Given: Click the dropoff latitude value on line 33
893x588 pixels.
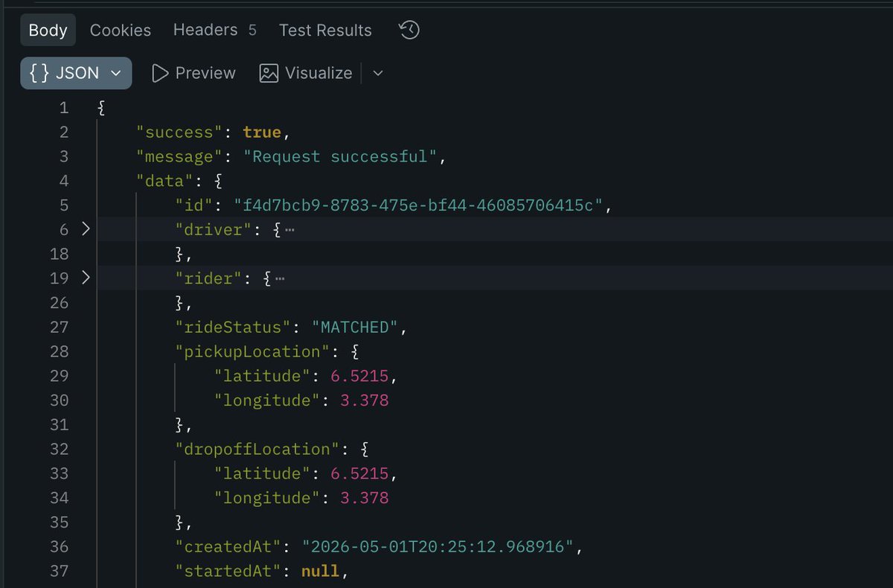Looking at the screenshot, I should pos(359,473).
